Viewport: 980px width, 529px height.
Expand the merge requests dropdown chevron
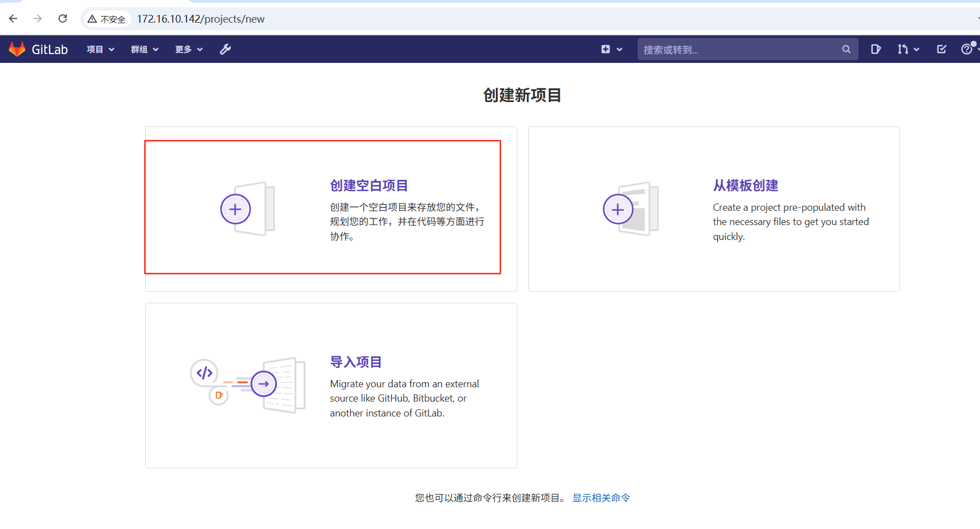(x=917, y=50)
